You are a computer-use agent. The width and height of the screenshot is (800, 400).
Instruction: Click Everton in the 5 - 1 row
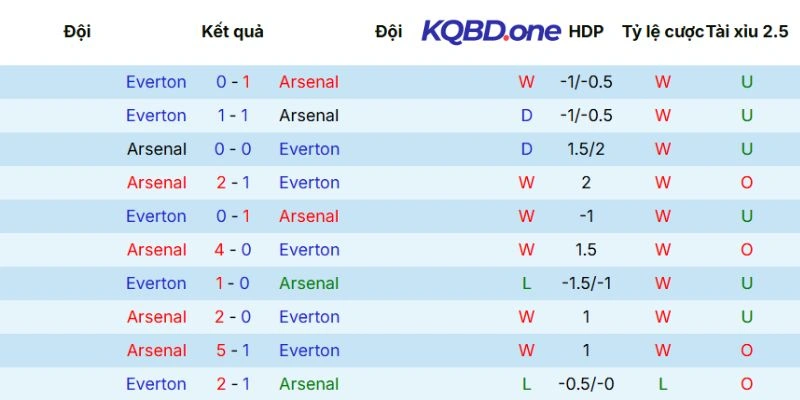click(309, 351)
